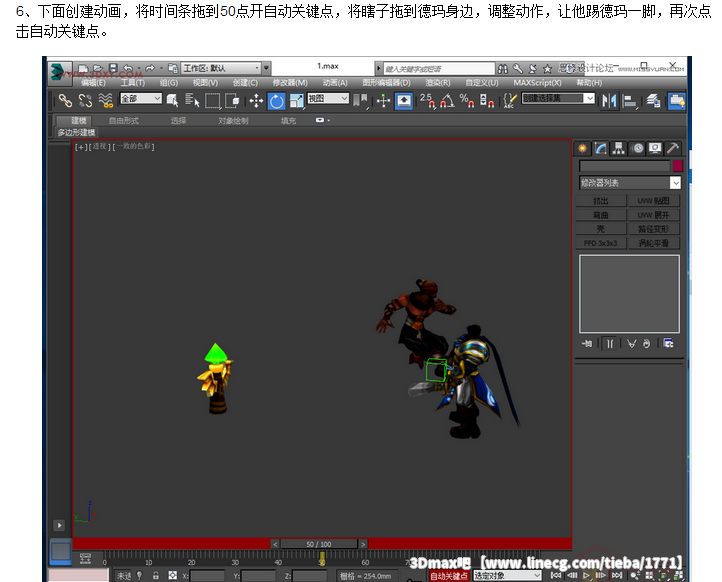Choose the Rectangular Selection Region tool
Screen dimensions: 722x582
click(x=212, y=100)
